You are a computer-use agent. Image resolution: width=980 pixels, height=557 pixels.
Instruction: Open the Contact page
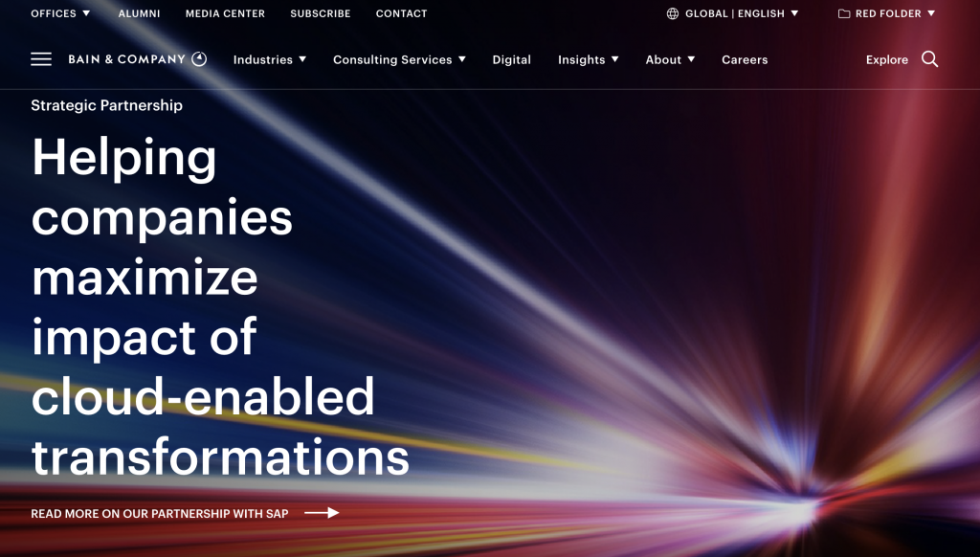coord(401,13)
